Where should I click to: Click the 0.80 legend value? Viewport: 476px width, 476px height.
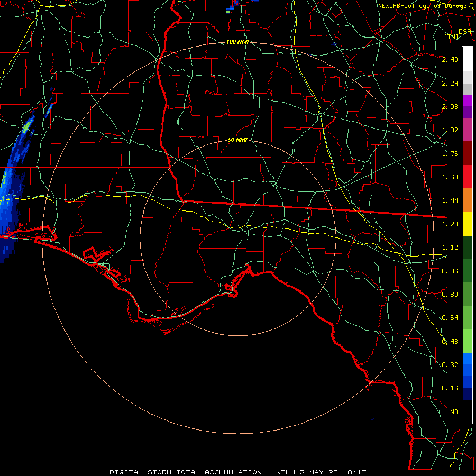450,295
